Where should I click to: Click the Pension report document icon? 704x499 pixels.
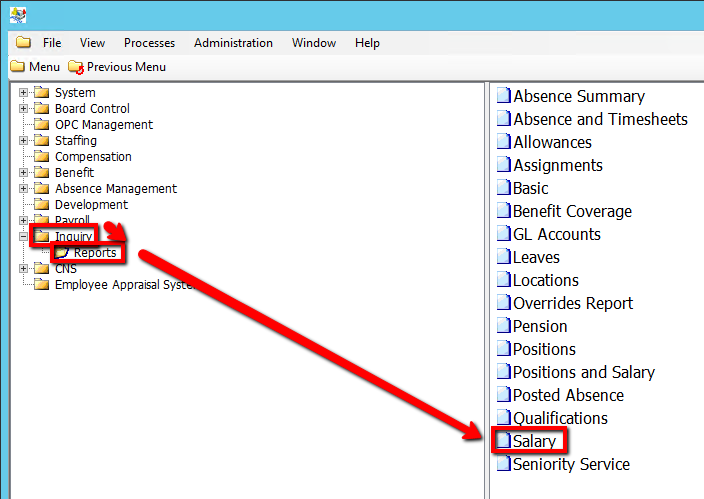[504, 326]
